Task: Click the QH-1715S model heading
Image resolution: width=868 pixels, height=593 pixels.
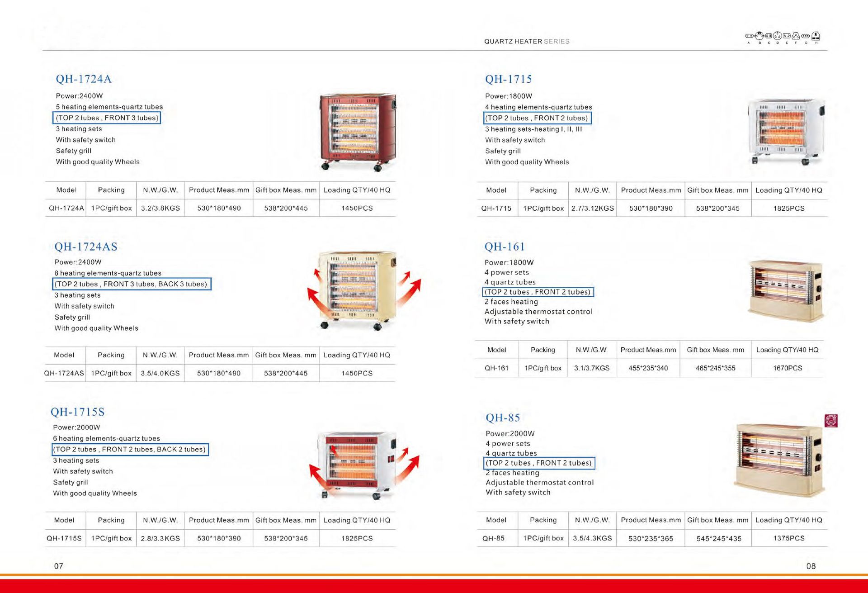Action: 77,412
